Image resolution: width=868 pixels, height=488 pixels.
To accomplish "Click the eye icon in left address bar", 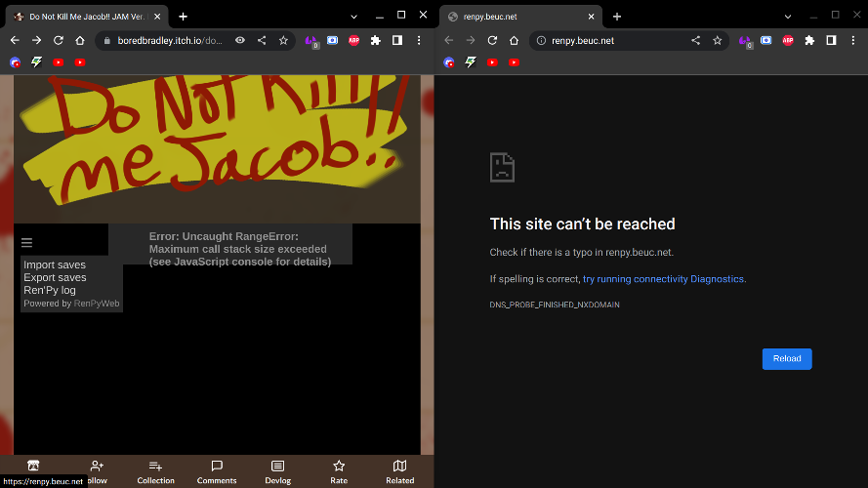I will pyautogui.click(x=240, y=40).
